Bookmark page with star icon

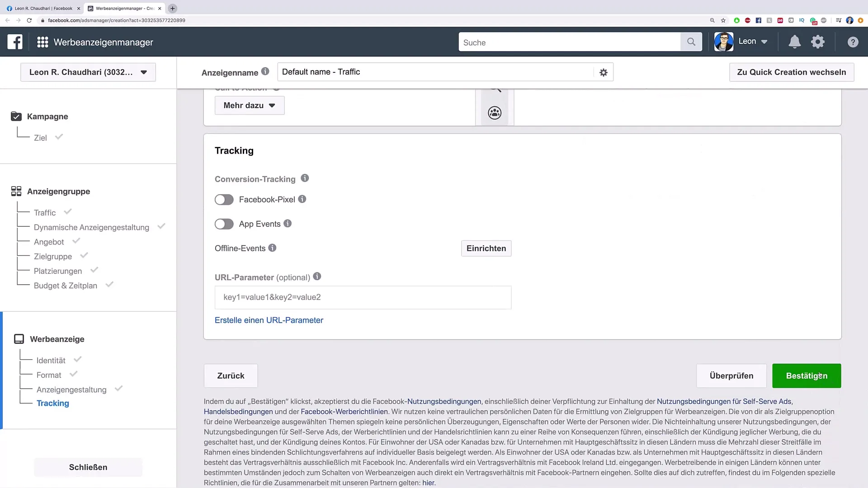click(x=723, y=20)
